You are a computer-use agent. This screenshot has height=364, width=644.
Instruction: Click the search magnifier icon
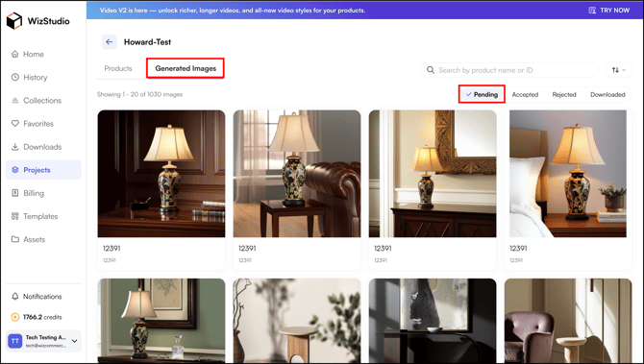pos(431,70)
